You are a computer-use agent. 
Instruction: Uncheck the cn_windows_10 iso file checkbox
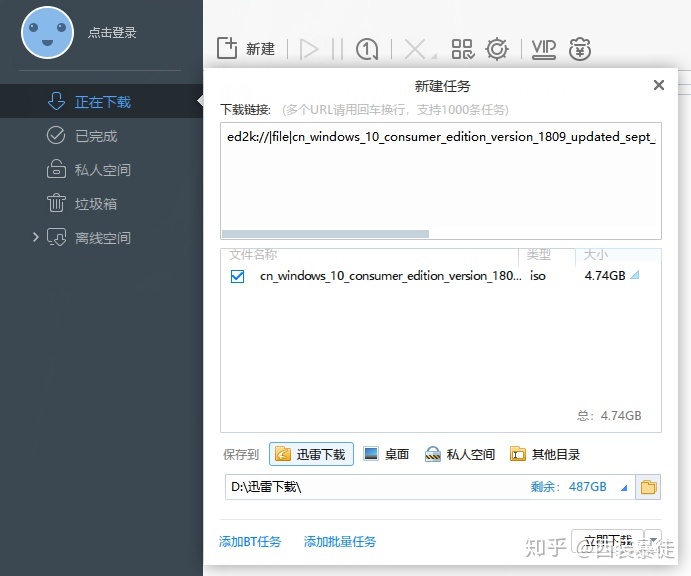[x=237, y=276]
